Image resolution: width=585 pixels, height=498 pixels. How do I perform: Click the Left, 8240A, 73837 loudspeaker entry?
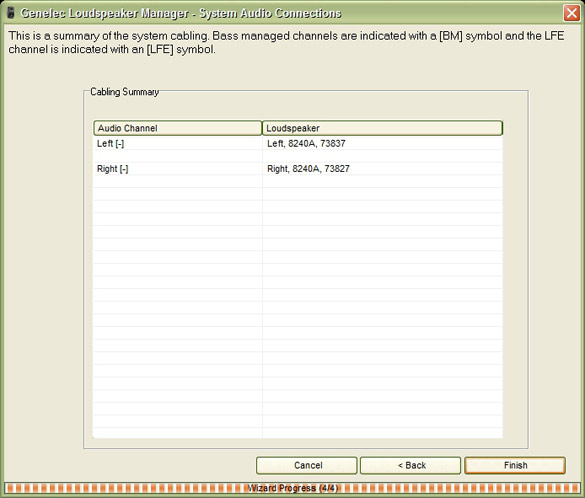(x=306, y=143)
